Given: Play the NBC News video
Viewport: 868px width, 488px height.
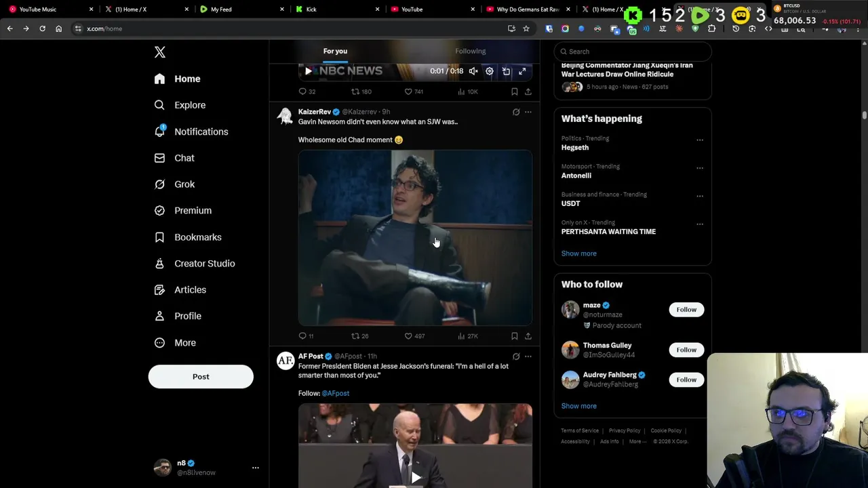Looking at the screenshot, I should [309, 71].
